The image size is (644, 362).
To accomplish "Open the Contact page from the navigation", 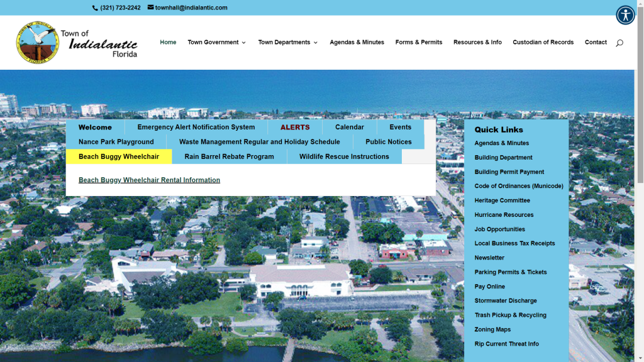I will click(x=596, y=42).
